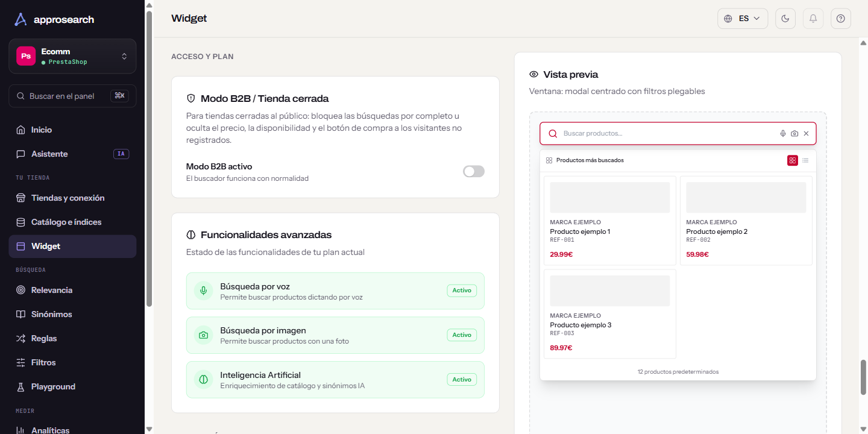Click the Sinónimos book icon
Image resolution: width=868 pixels, height=434 pixels.
point(20,314)
